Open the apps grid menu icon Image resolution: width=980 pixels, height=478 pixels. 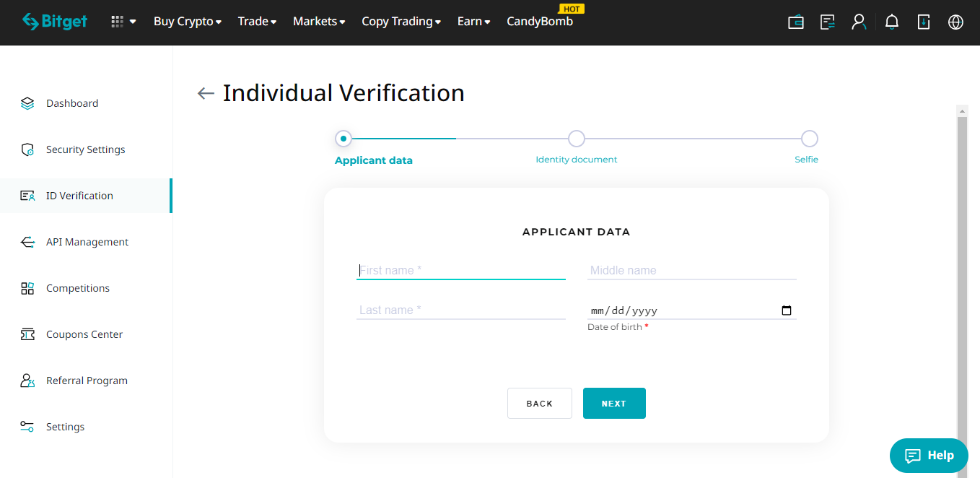tap(118, 22)
